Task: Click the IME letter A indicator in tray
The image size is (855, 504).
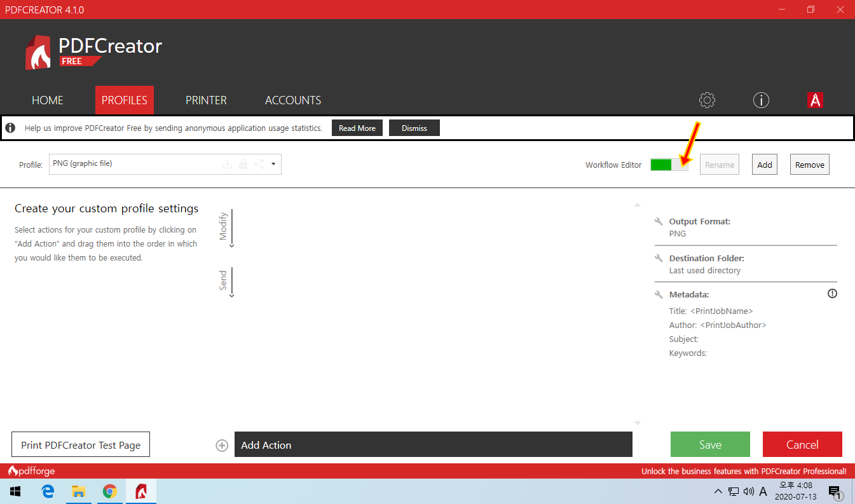Action: pos(763,491)
